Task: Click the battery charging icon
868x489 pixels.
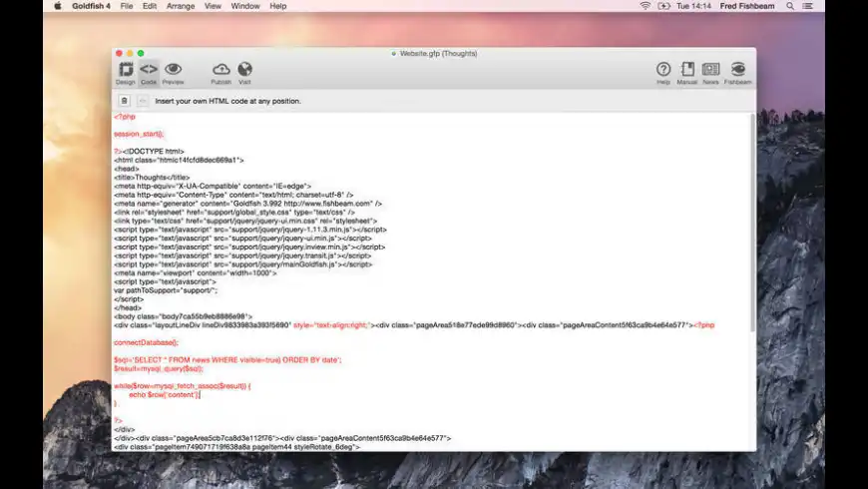Action: click(x=663, y=6)
